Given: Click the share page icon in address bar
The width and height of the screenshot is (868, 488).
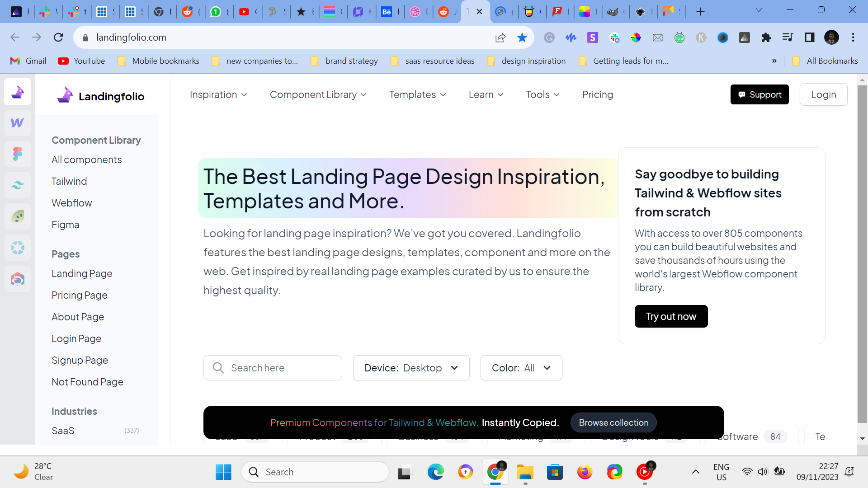Looking at the screenshot, I should (x=500, y=38).
